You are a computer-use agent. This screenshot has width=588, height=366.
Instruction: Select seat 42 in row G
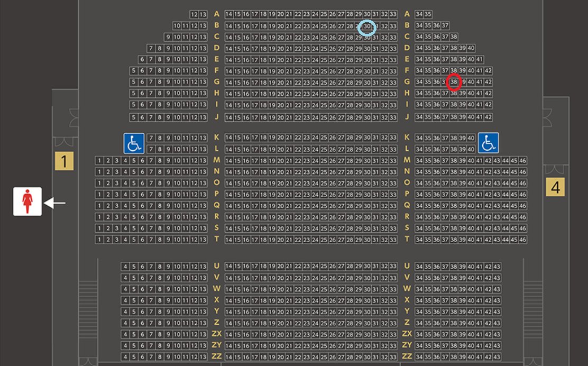[x=488, y=82]
